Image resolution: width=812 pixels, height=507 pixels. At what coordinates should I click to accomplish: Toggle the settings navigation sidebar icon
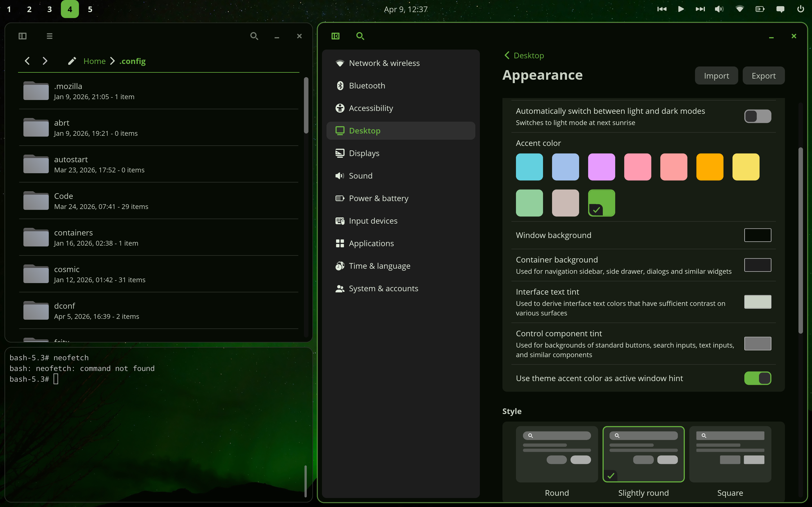click(x=335, y=36)
